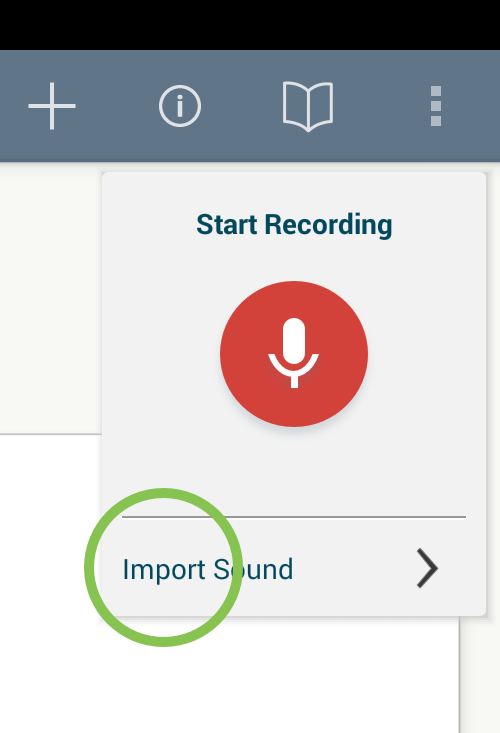500x733 pixels.
Task: Open the three-dot overflow menu
Action: point(436,106)
